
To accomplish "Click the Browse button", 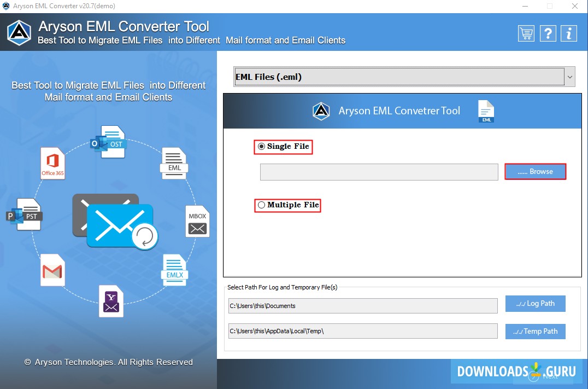I will click(535, 171).
